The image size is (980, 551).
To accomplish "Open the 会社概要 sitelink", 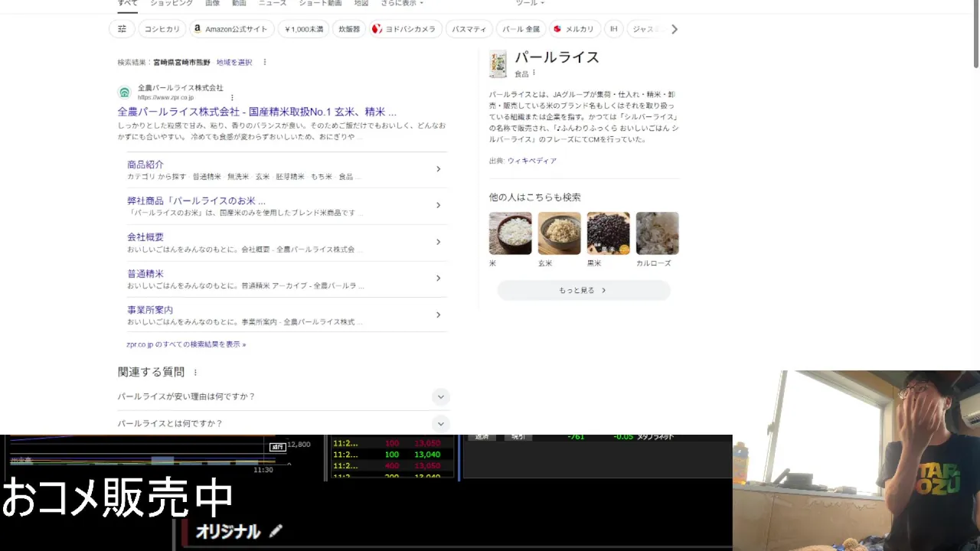I will point(145,237).
